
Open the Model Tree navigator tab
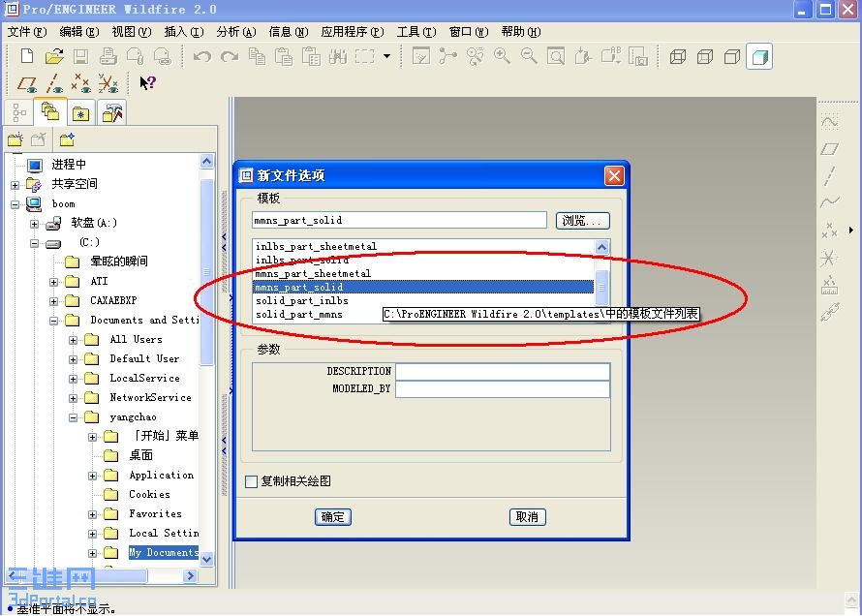pos(19,112)
